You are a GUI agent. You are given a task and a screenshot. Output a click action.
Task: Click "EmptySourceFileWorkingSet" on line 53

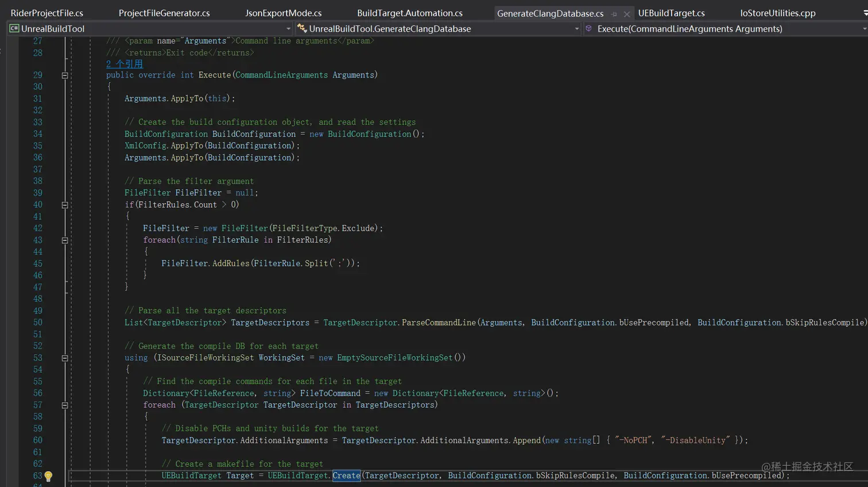[395, 358]
